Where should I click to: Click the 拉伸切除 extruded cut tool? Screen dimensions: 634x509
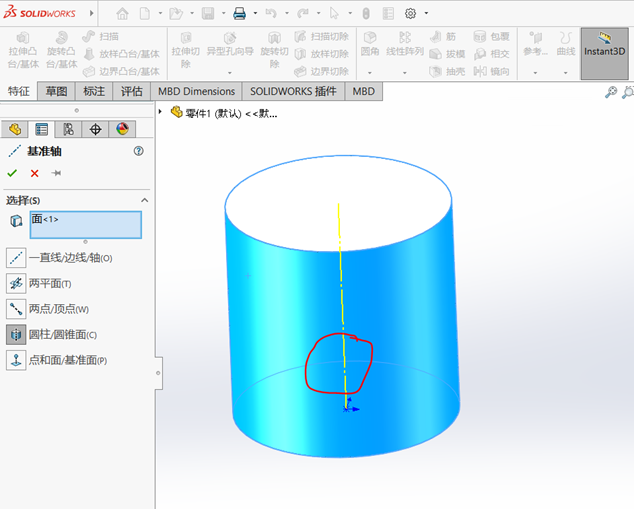pyautogui.click(x=186, y=50)
